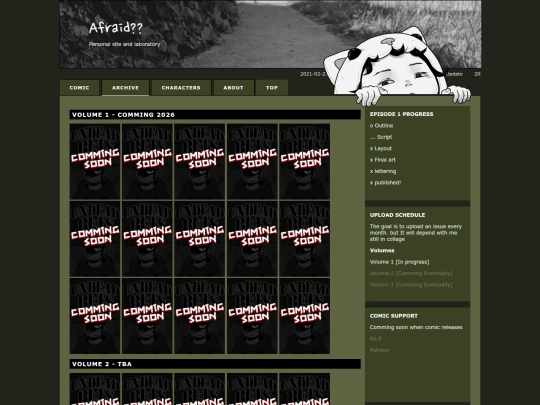Open the Patreon support link
Viewport: 540px width, 405px height.
click(x=379, y=350)
